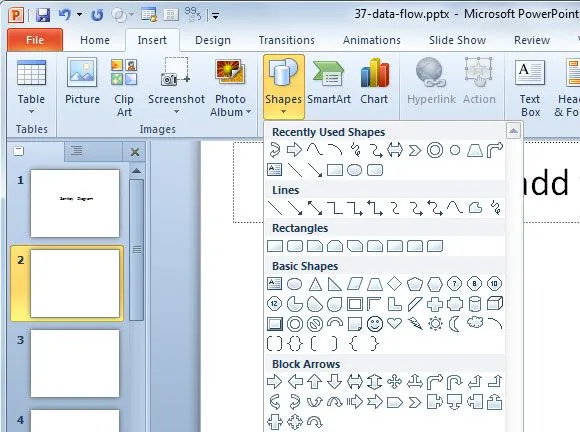Select the straight Line in Lines section

tap(275, 208)
